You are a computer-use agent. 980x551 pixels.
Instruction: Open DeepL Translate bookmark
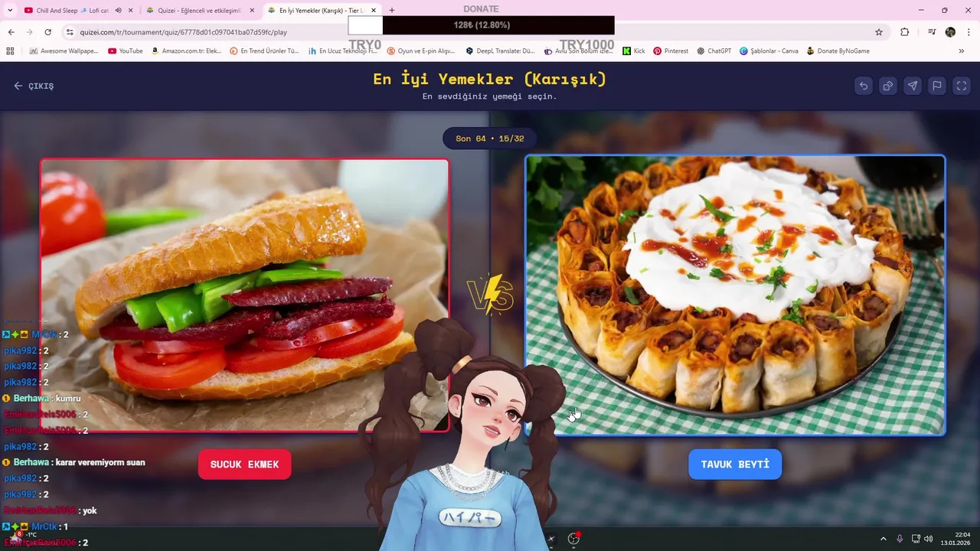pos(500,51)
